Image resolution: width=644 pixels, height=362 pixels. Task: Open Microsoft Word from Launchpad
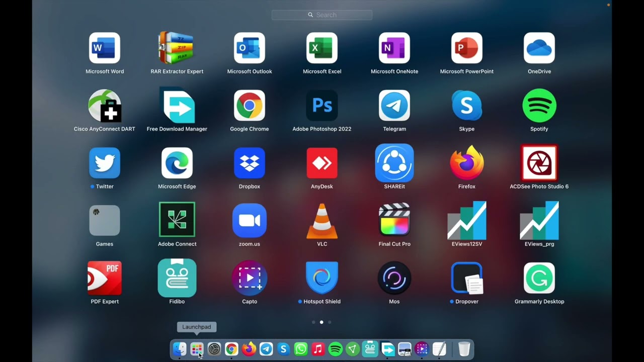[105, 48]
